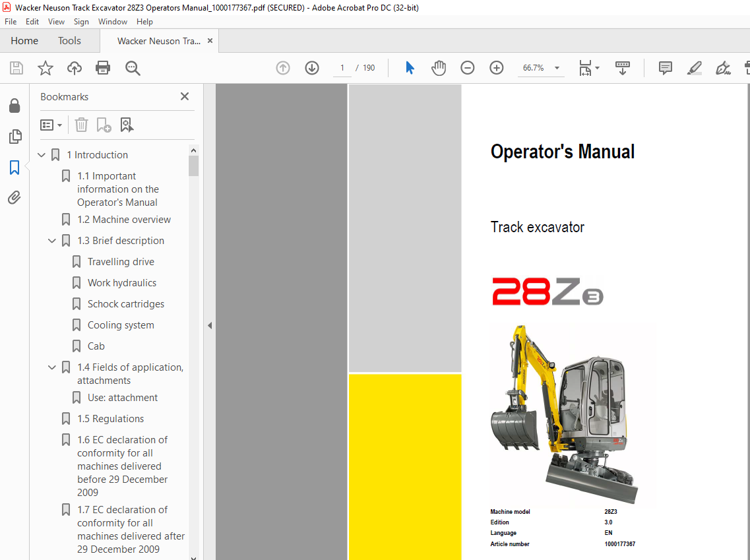The height and width of the screenshot is (560, 750).
Task: Click page number input field
Action: (342, 68)
